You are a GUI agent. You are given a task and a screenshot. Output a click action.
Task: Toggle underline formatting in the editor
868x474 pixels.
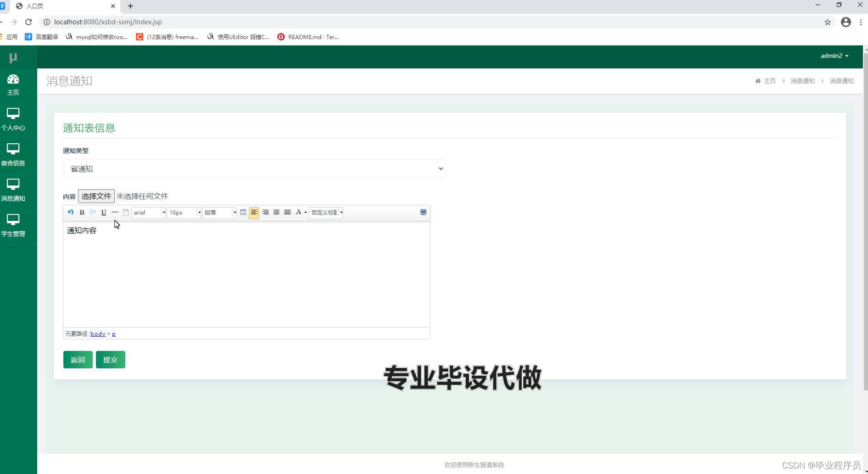[x=104, y=212]
